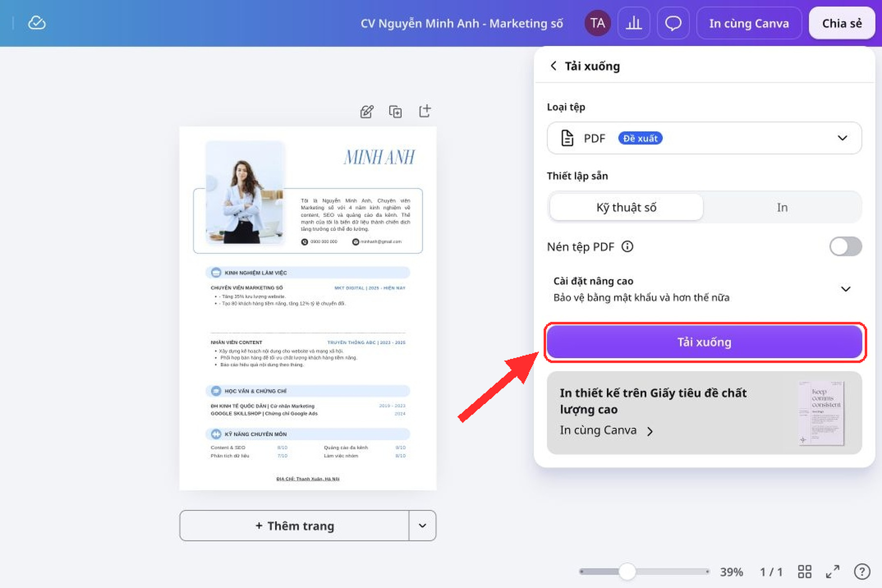
Task: Click the In cùng Canva top button
Action: coord(749,23)
